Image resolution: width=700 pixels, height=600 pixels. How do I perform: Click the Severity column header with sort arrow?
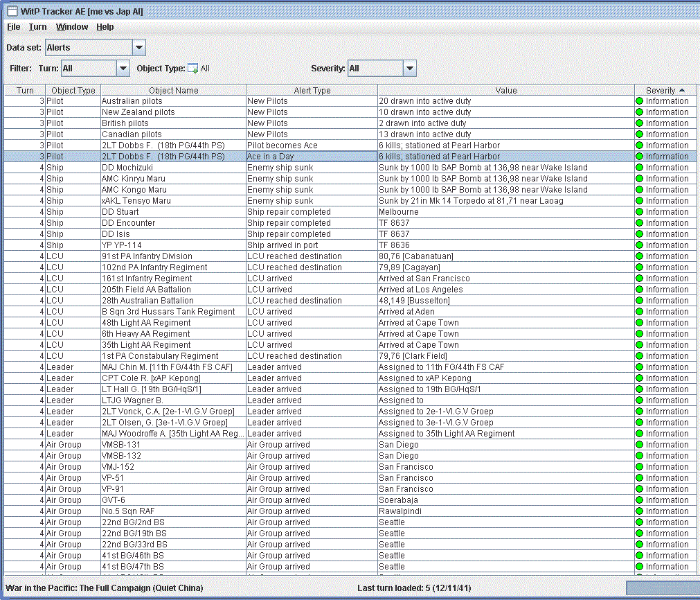(x=665, y=90)
